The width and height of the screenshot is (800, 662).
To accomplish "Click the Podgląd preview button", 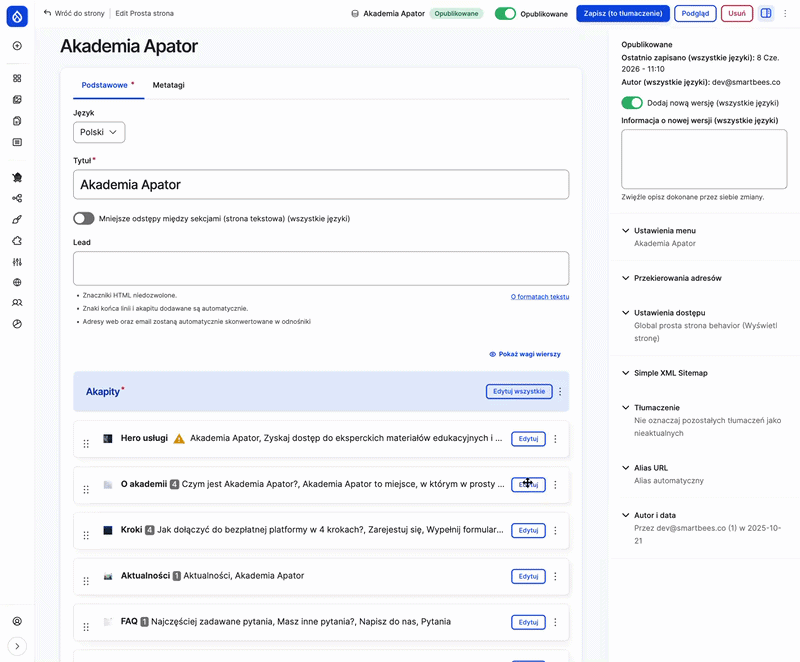I will [x=695, y=13].
